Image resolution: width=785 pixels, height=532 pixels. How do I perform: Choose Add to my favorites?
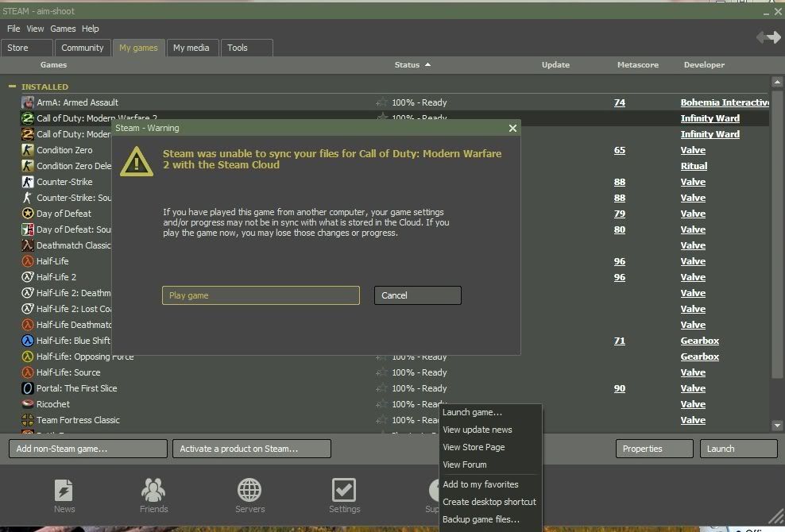point(491,484)
